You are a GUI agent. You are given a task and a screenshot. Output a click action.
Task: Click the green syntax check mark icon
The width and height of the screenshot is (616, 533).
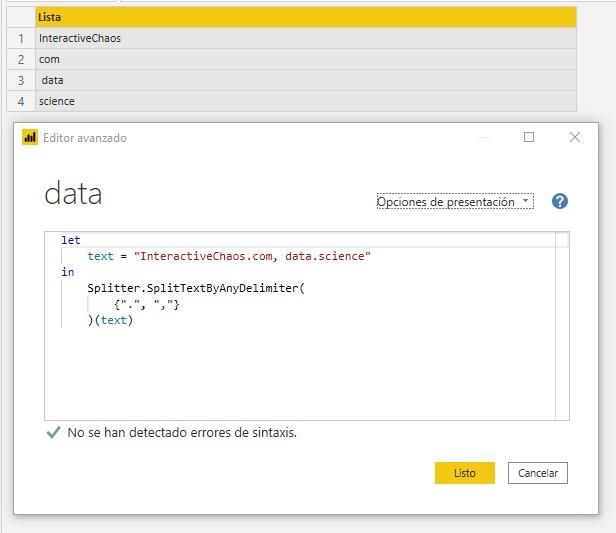click(x=53, y=433)
